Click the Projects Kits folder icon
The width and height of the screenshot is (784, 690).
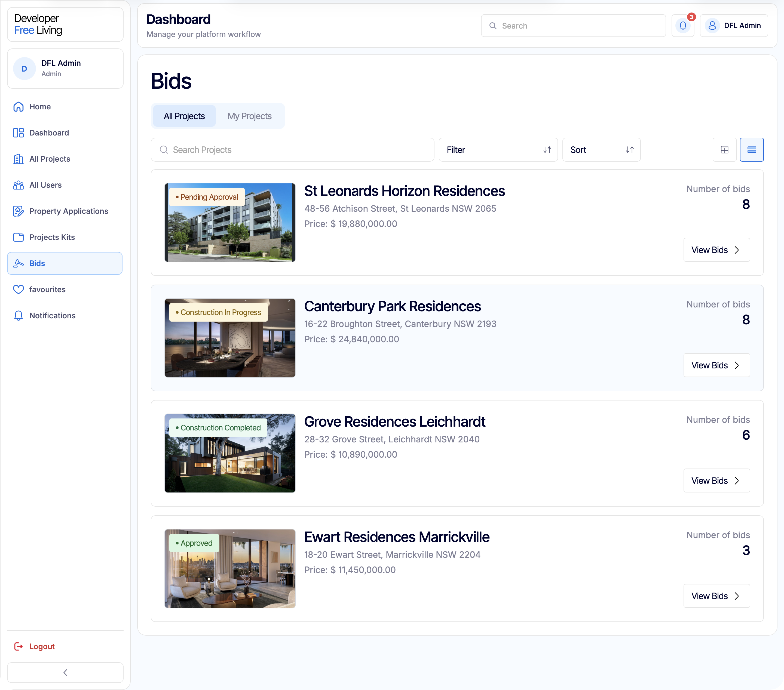[x=19, y=237]
